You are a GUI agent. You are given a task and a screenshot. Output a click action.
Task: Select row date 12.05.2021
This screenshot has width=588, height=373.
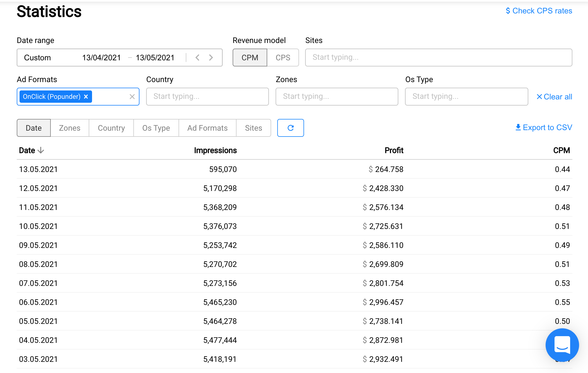click(x=38, y=188)
